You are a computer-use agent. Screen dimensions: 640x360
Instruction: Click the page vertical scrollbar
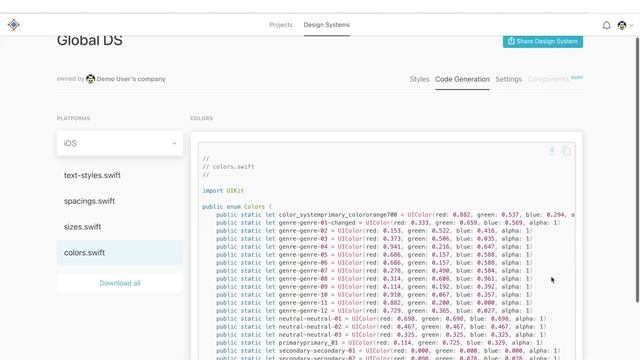pos(637,169)
